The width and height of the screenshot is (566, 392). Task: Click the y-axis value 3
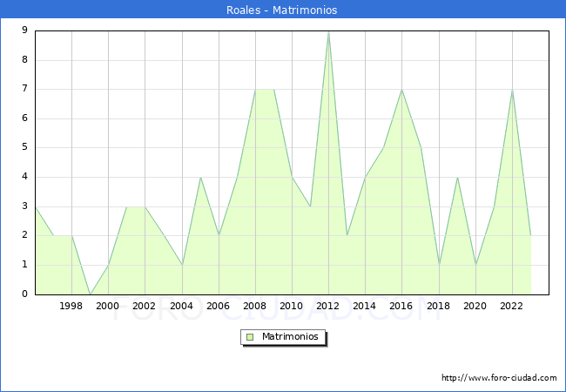click(x=24, y=206)
